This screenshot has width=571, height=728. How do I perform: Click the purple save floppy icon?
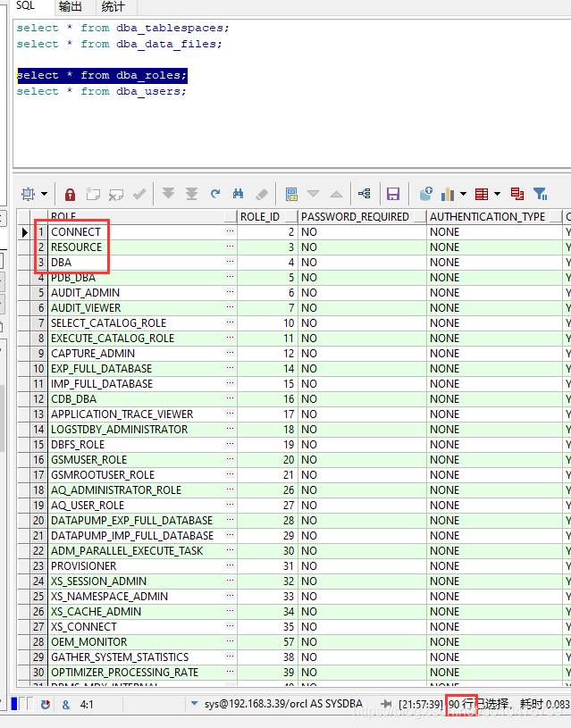tap(393, 194)
